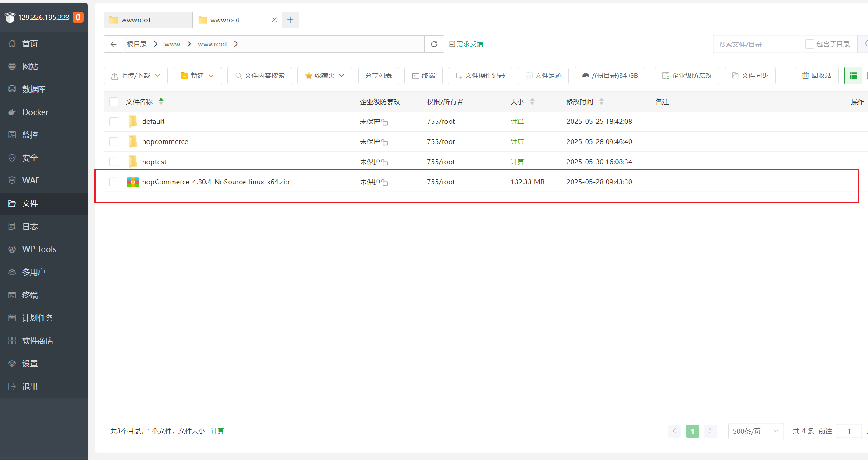The height and width of the screenshot is (460, 868).
Task: Add a new file manager tab
Action: [290, 20]
